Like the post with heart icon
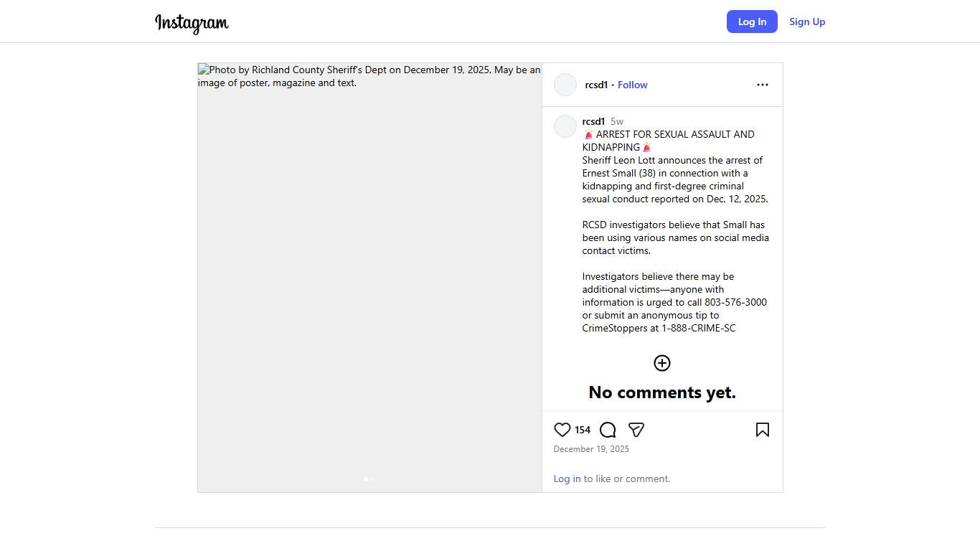 [x=562, y=430]
